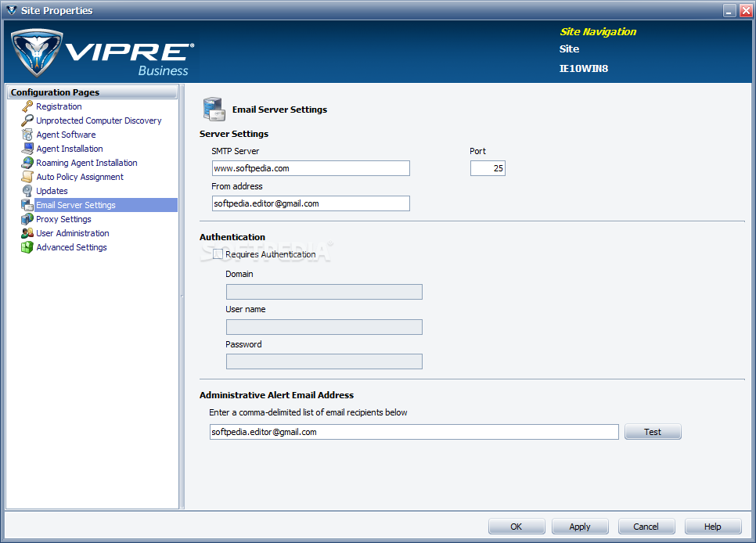Screen dimensions: 756x543
Task: Open Roaming Agent Installation page
Action: pos(87,163)
